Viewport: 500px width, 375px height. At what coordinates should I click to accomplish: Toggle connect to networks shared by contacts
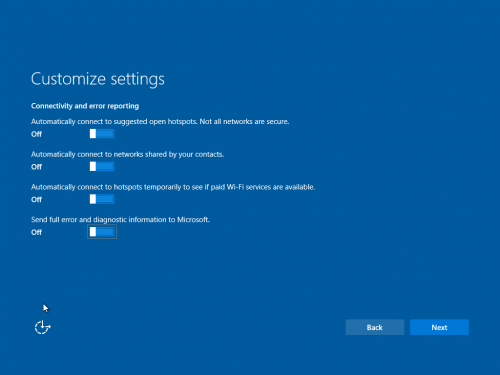click(x=102, y=166)
